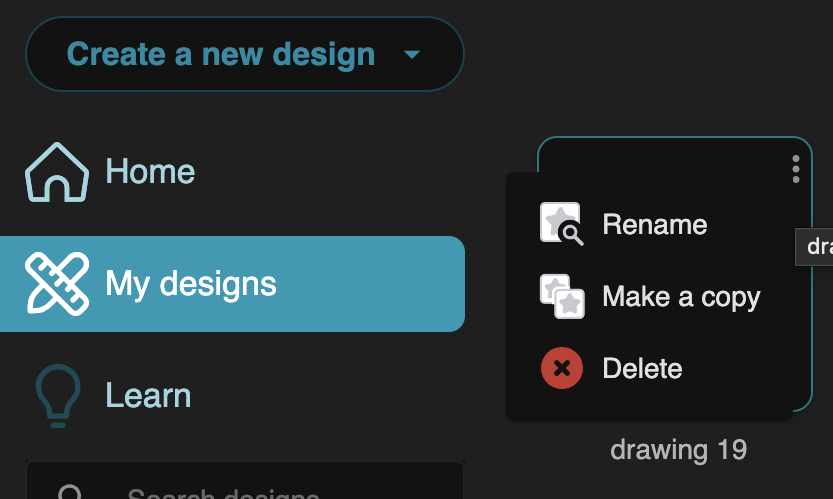Click the Make a copy stacked-stars icon

pyautogui.click(x=561, y=297)
